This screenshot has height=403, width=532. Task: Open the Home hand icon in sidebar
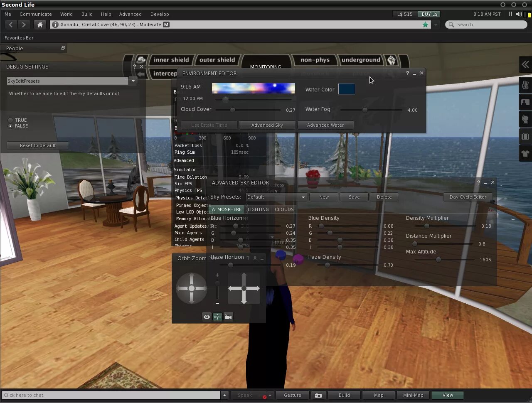point(525,85)
